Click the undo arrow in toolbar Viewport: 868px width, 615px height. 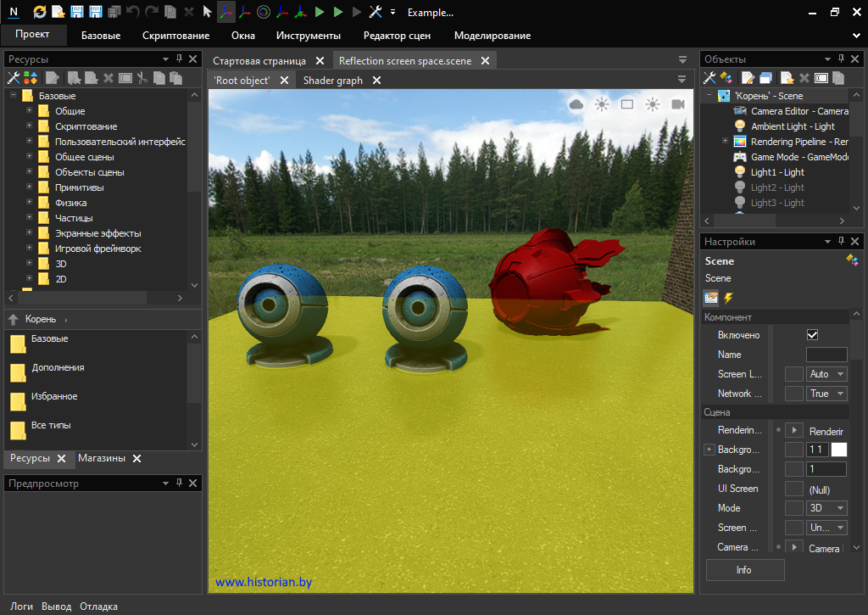(x=132, y=12)
